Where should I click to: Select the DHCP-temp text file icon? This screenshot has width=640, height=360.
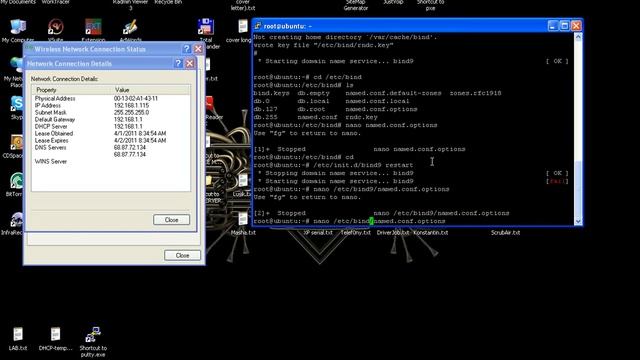56,334
